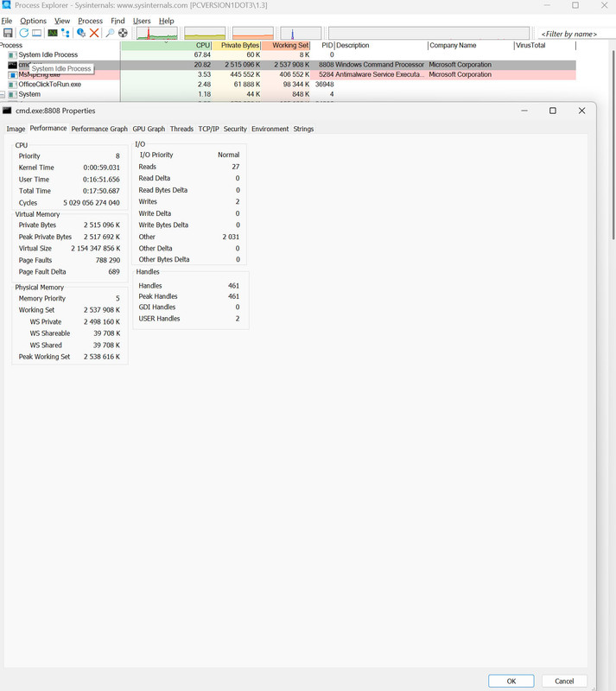The image size is (616, 691).
Task: Open the Help menu
Action: 166,21
